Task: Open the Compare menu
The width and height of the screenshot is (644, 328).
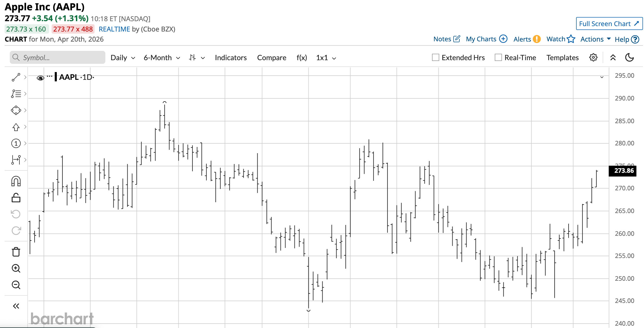Action: [271, 58]
